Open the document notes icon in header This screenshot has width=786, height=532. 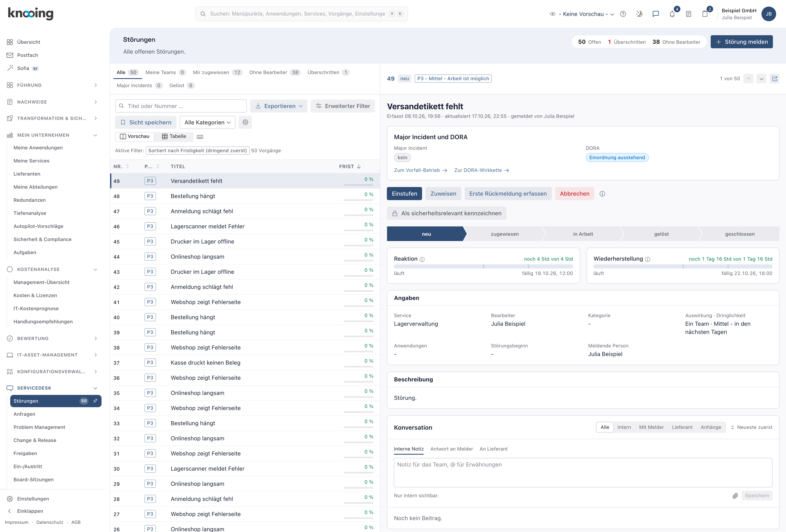click(x=688, y=14)
